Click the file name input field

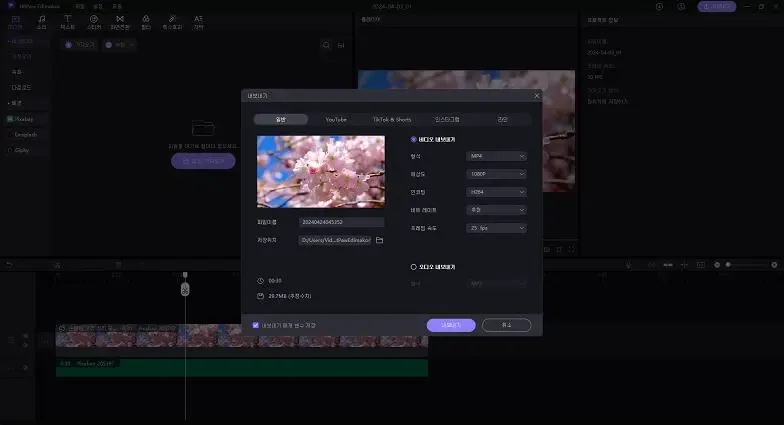click(341, 222)
